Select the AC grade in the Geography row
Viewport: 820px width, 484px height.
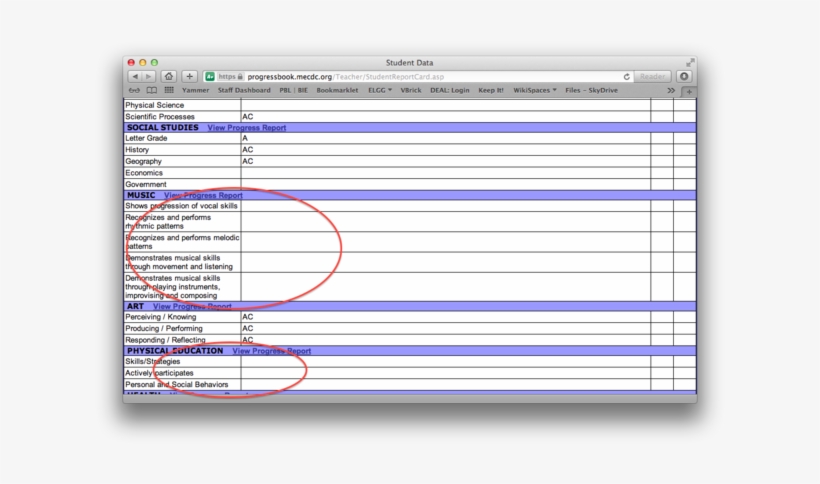tap(247, 161)
